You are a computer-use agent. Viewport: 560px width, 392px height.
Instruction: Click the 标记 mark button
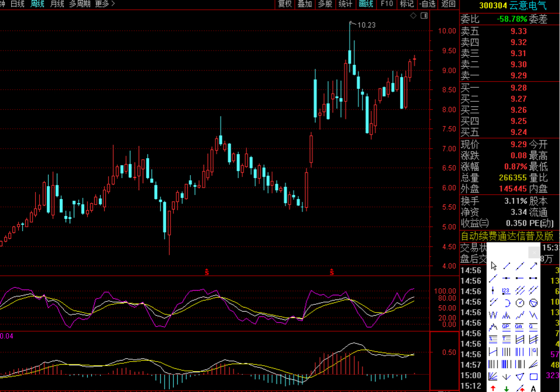407,4
